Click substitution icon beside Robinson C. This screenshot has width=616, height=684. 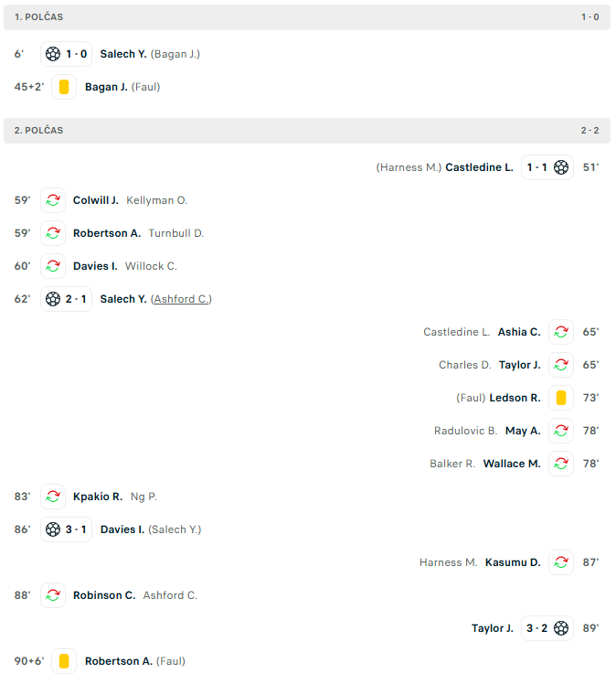pos(53,595)
